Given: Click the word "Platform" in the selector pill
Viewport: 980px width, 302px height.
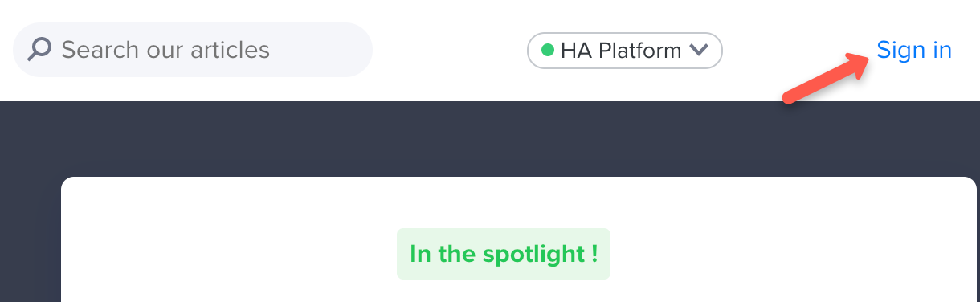Looking at the screenshot, I should [x=640, y=51].
